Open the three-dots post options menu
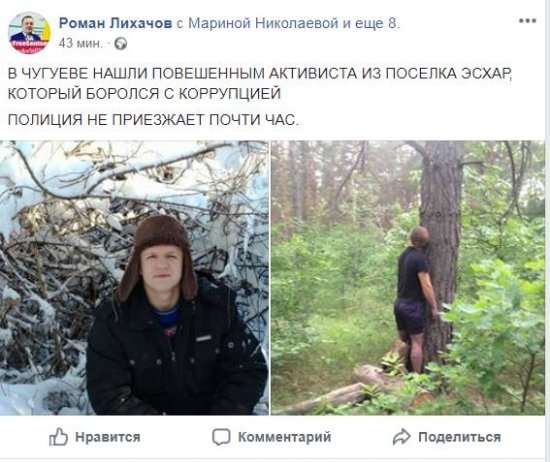Image resolution: width=550 pixels, height=462 pixels. click(527, 21)
